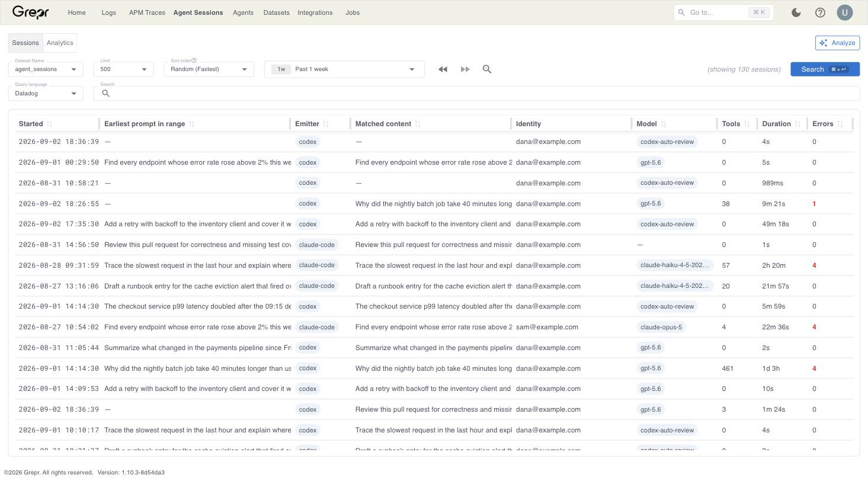Click the zoom magnifier beside time range
Viewport: 868px width, 481px height.
(x=487, y=69)
